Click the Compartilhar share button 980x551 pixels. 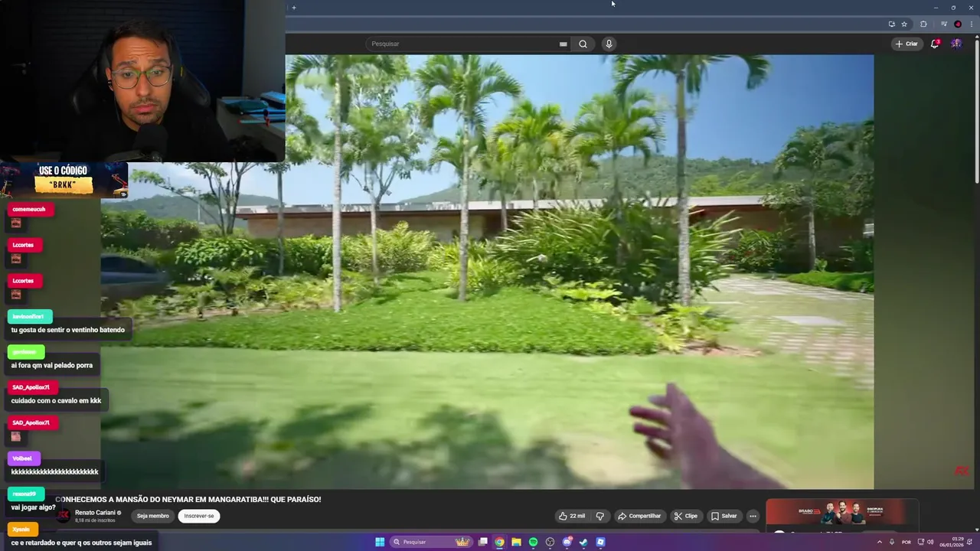click(639, 516)
